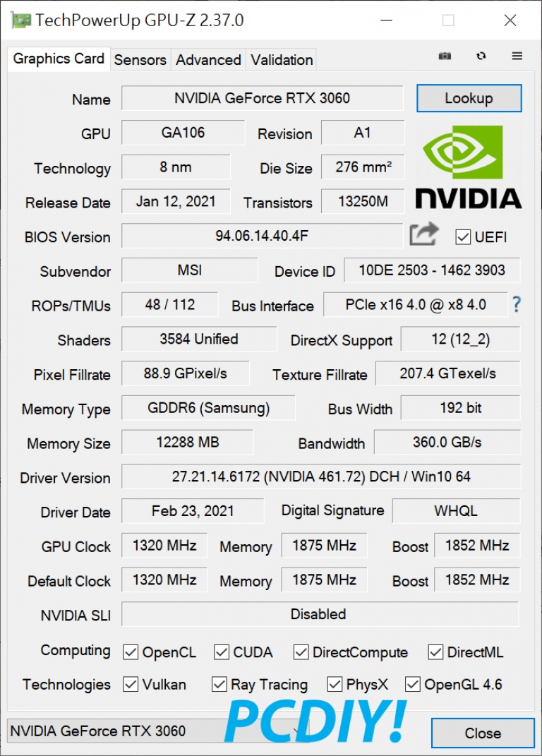Toggle the Vulkan checkbox
Viewport: 542px width, 756px height.
tap(131, 684)
